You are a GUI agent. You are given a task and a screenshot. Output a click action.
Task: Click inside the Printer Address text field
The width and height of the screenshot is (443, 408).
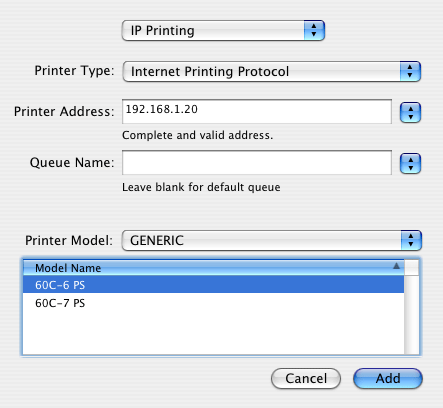pyautogui.click(x=257, y=111)
